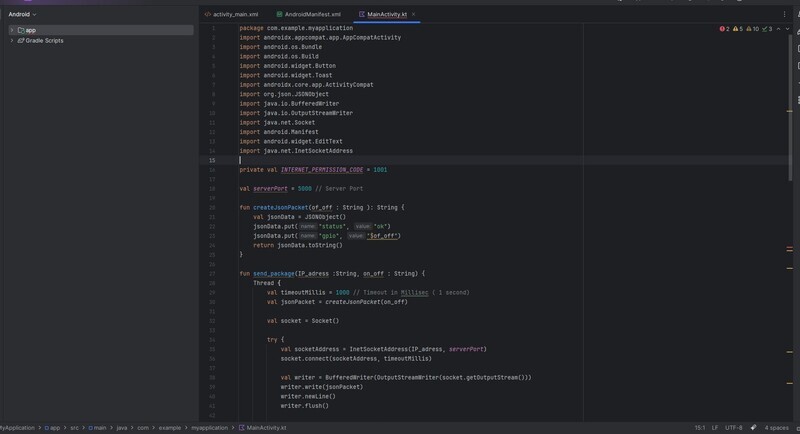Switch to the activity_main.xml tab
Image resolution: width=800 pixels, height=434 pixels.
232,14
